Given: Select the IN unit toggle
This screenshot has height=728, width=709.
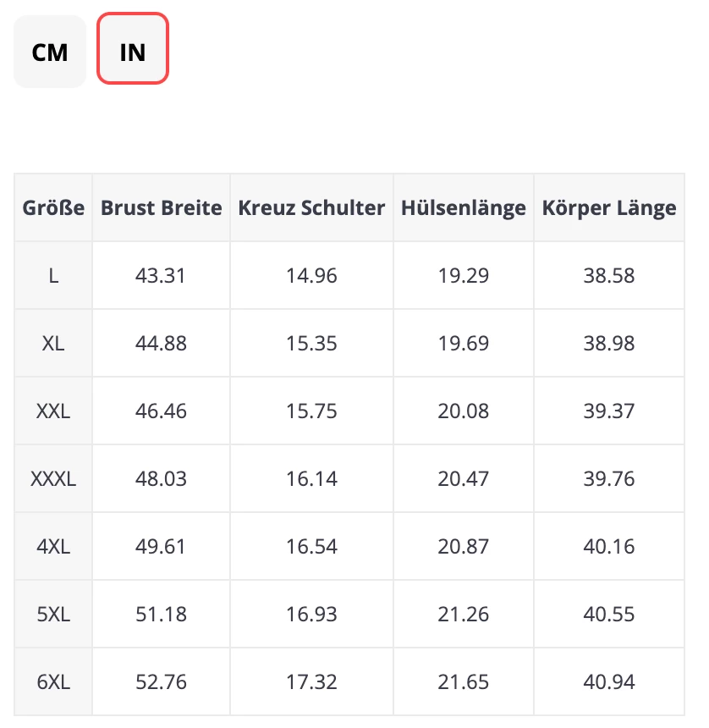Looking at the screenshot, I should coord(133,52).
